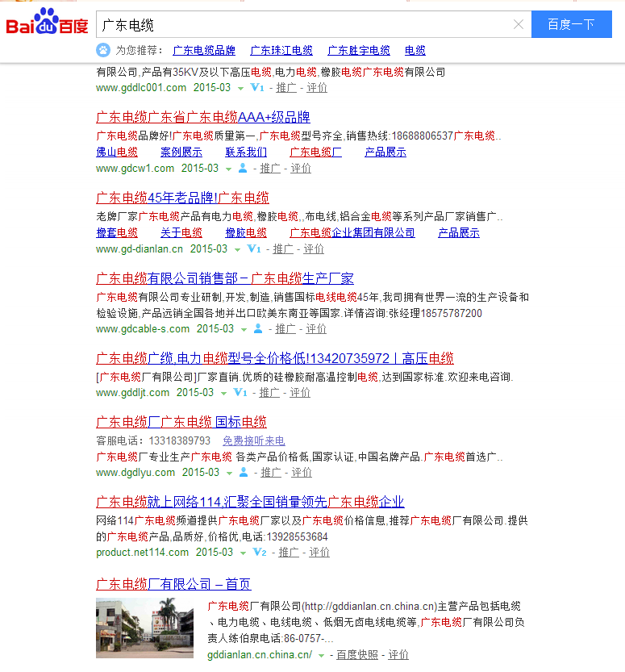The height and width of the screenshot is (672, 625).
Task: Open the 橡胶电缆 sublink
Action: 246,232
